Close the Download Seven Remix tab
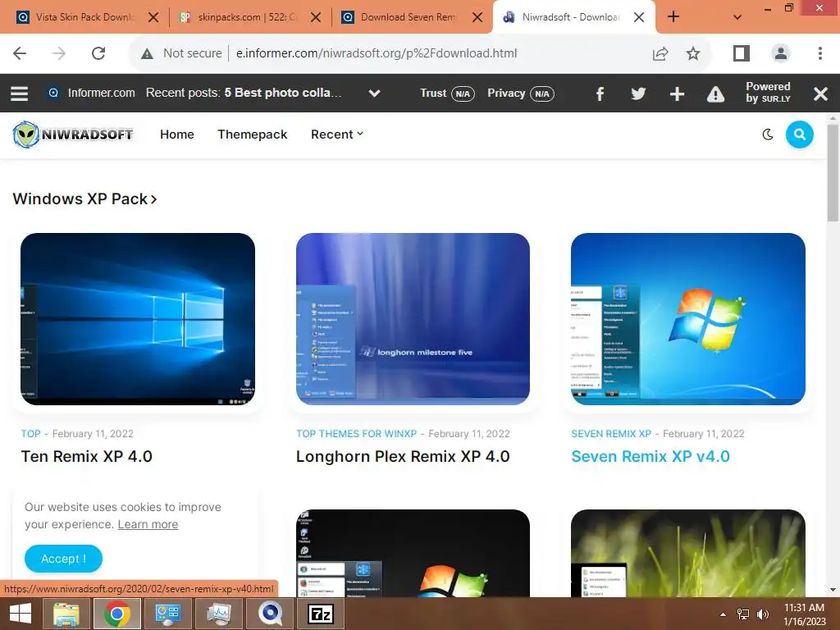 tap(477, 17)
